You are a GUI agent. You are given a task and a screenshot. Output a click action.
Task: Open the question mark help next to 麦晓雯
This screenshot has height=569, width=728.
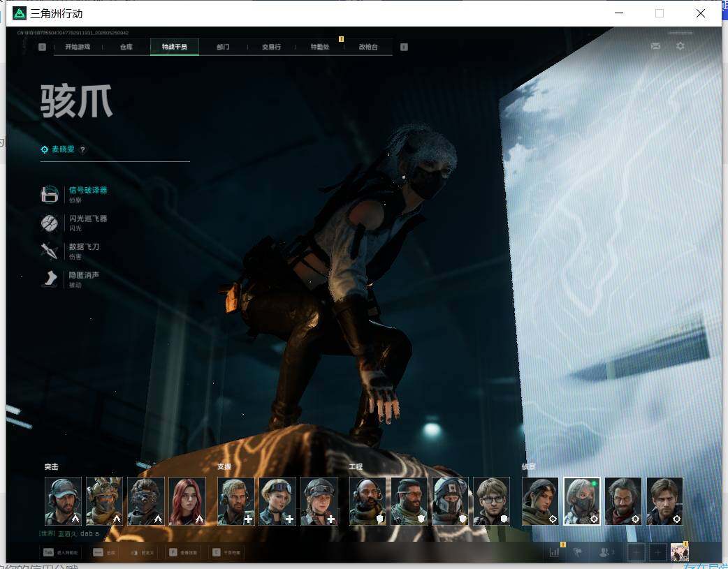pyautogui.click(x=82, y=149)
